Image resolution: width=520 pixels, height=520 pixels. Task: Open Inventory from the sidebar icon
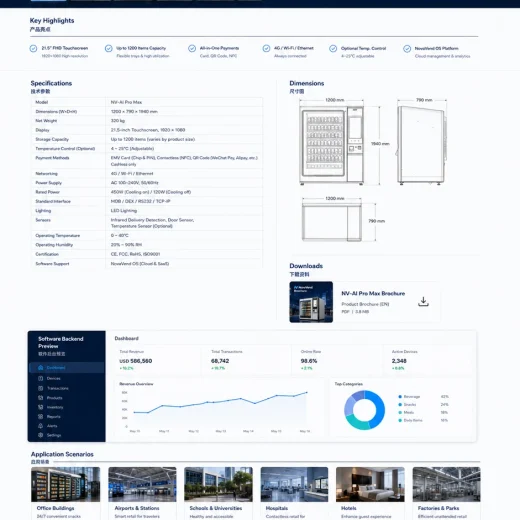tap(41, 407)
